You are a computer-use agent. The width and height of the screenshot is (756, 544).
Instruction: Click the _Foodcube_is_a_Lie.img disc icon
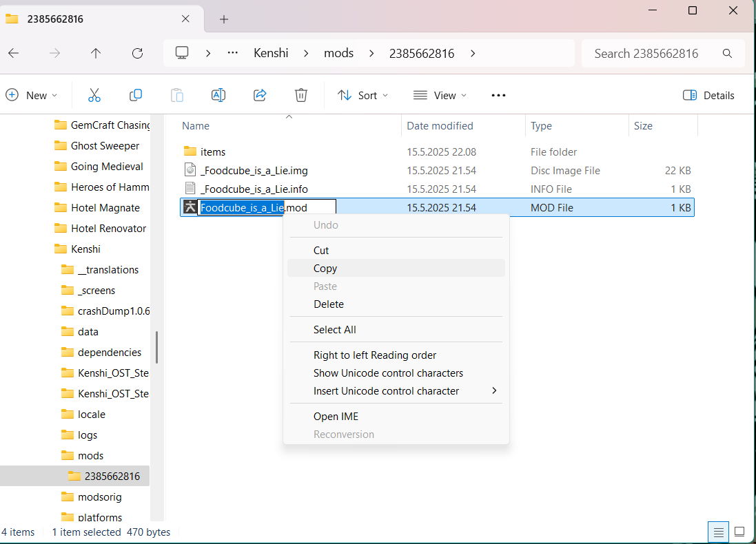(190, 169)
